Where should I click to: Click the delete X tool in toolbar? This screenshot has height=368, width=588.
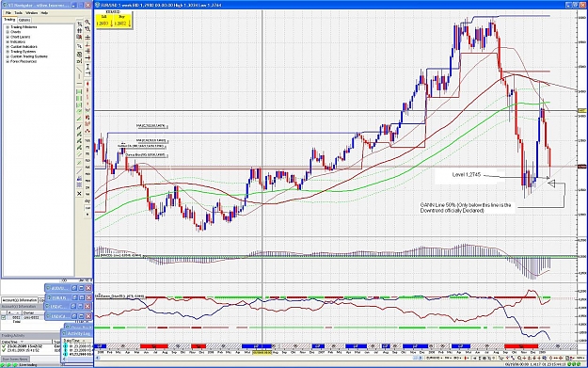80,194
